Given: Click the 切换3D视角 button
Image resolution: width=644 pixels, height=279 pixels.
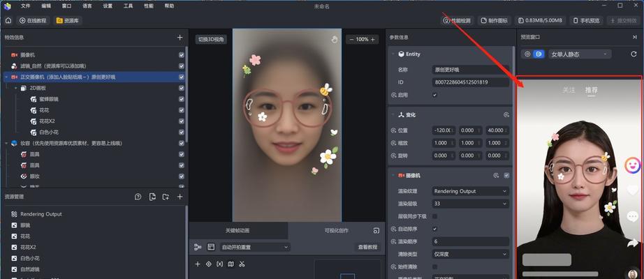Looking at the screenshot, I should [x=211, y=39].
